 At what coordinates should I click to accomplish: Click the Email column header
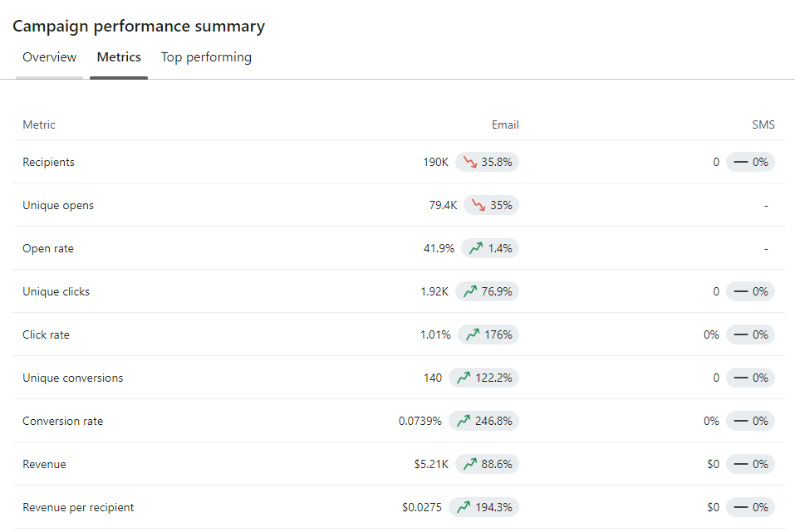pyautogui.click(x=505, y=125)
